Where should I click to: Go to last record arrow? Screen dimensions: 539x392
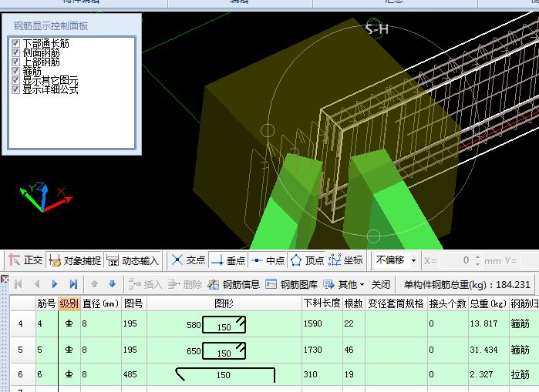(73, 284)
